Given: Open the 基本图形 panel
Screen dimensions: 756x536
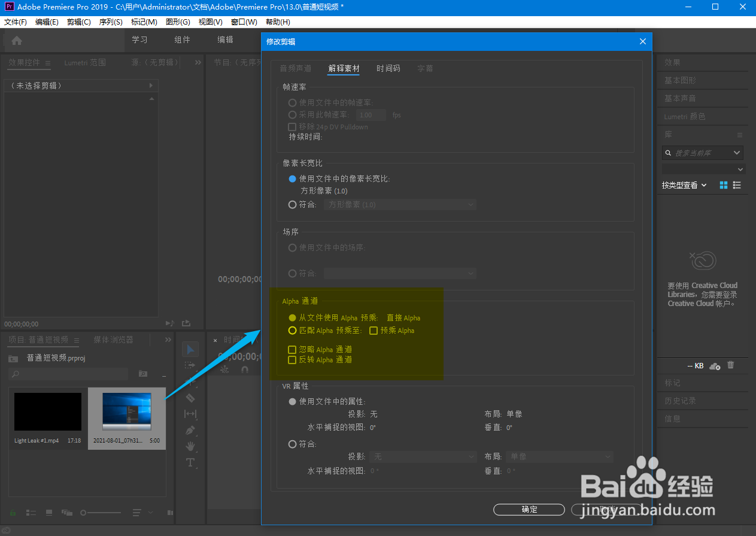Looking at the screenshot, I should point(680,80).
